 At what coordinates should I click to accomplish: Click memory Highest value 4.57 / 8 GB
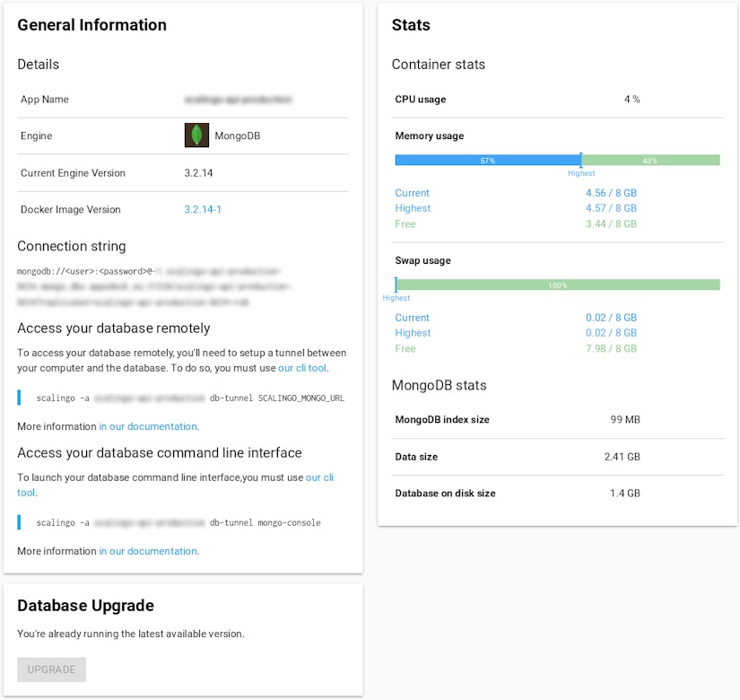611,208
